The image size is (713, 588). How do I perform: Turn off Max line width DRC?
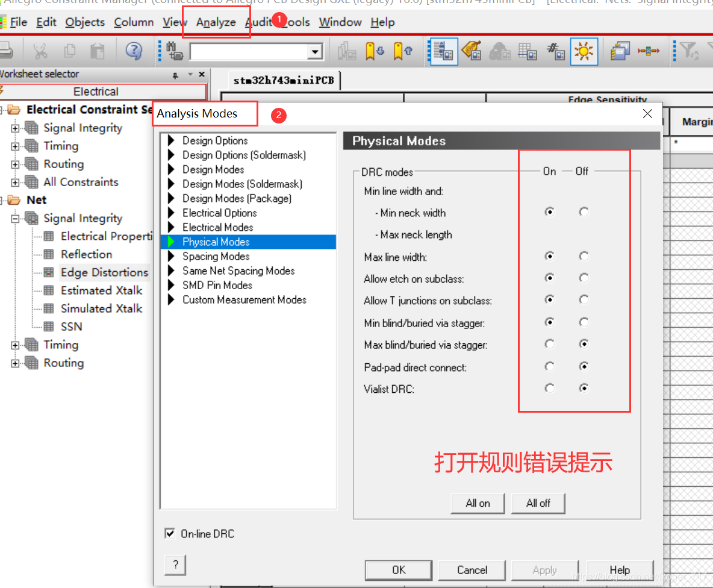click(x=584, y=257)
